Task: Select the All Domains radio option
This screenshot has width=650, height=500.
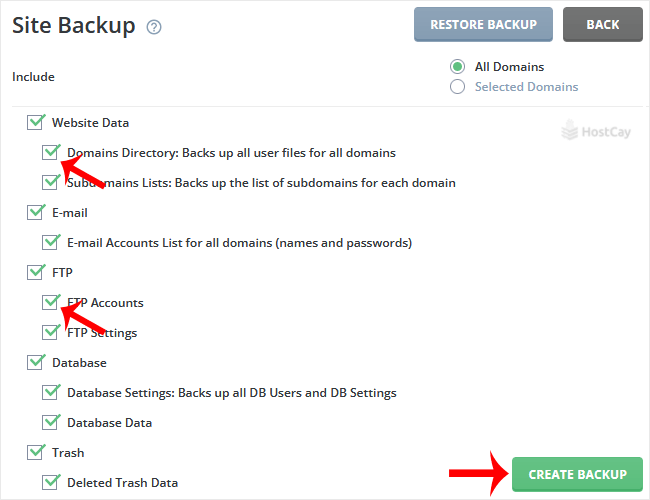Action: [x=457, y=67]
